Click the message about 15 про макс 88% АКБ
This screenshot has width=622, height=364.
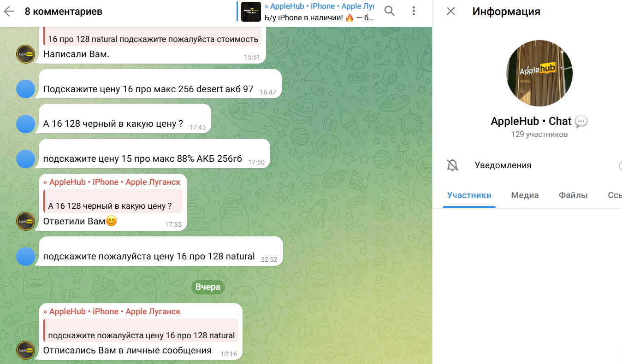coord(142,159)
